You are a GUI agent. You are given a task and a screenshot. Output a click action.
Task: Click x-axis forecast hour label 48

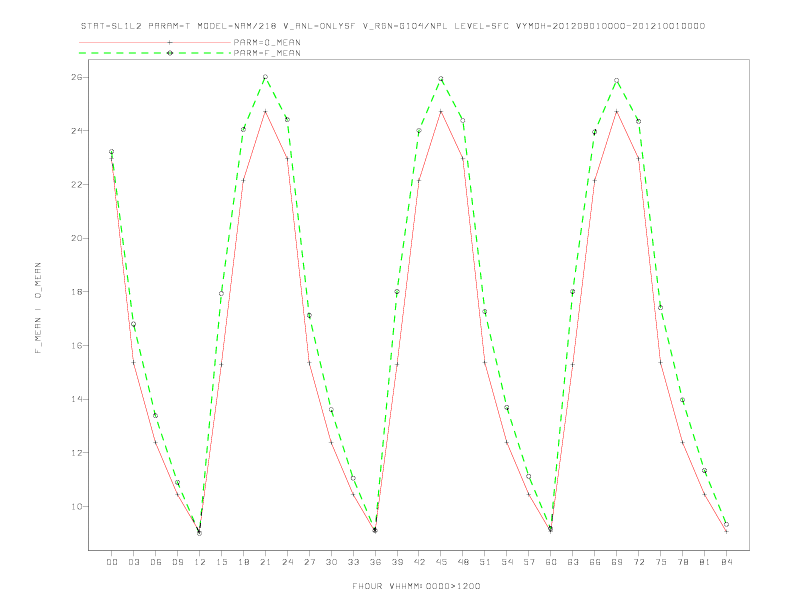[463, 562]
